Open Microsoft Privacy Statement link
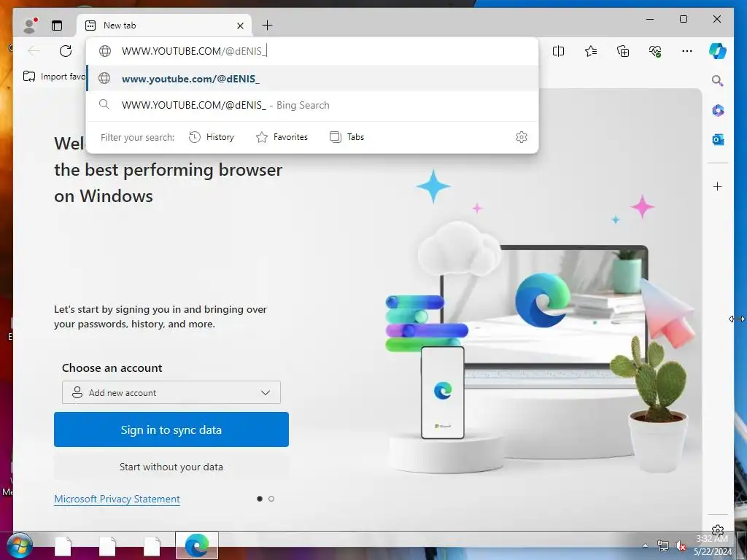The height and width of the screenshot is (560, 747). tap(117, 499)
